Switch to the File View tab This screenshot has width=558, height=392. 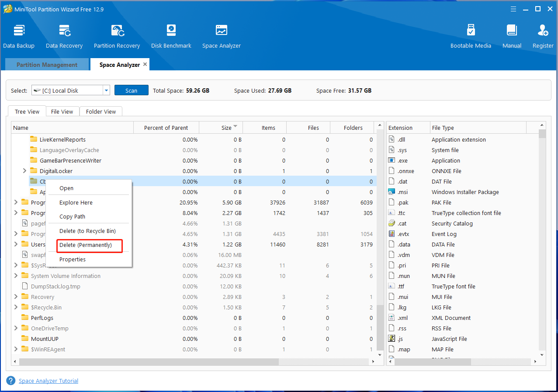tap(62, 111)
